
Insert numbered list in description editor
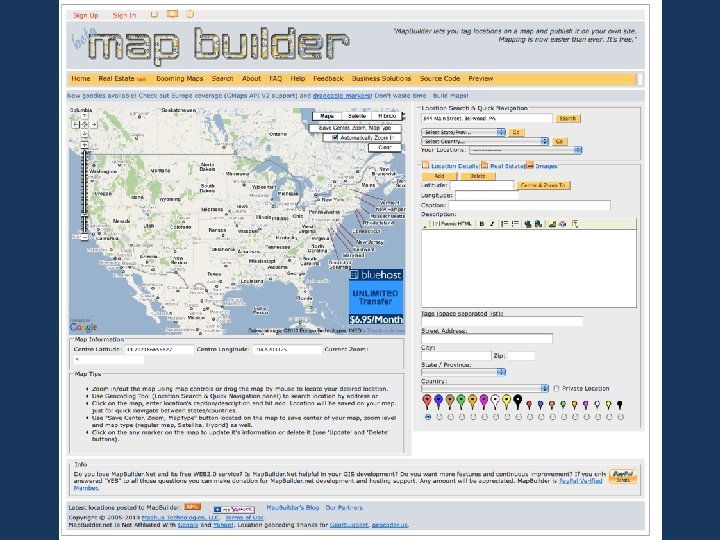[504, 224]
